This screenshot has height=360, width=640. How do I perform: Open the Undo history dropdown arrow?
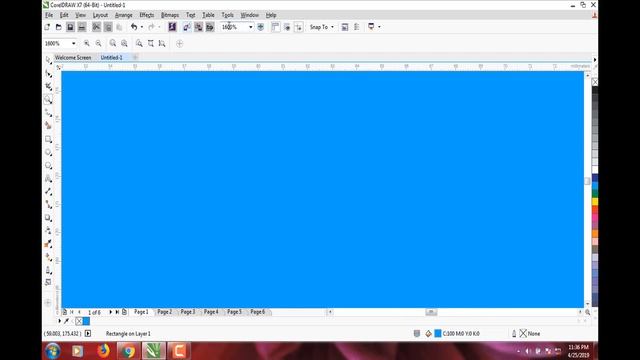click(142, 27)
